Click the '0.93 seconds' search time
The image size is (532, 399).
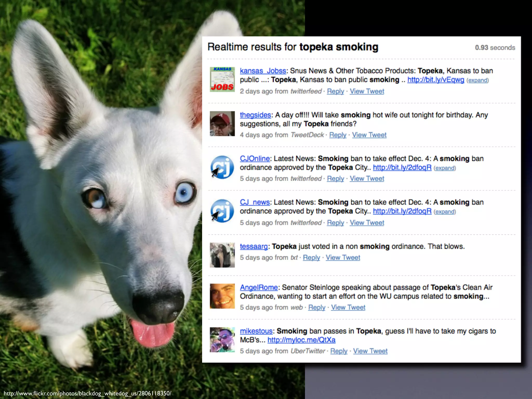pos(495,48)
